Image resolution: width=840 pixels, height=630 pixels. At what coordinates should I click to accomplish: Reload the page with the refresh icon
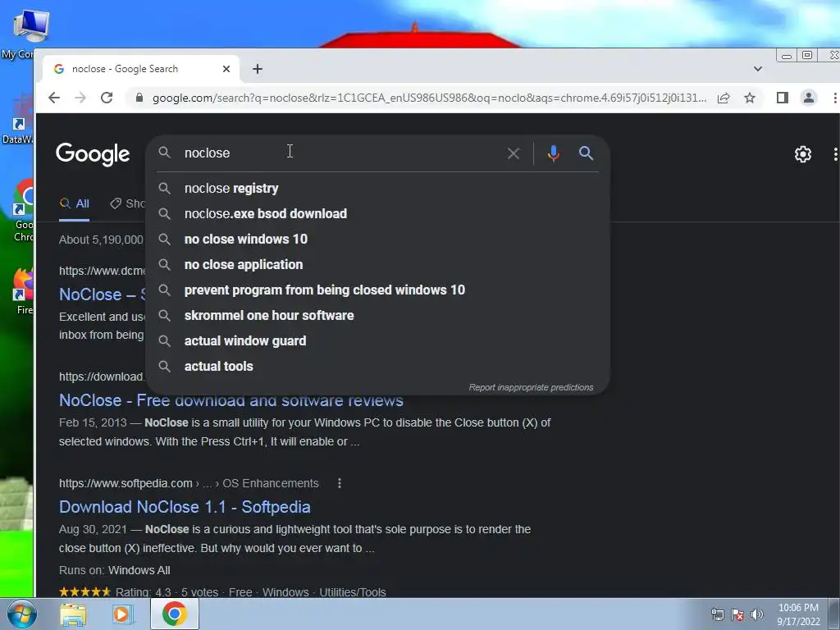(107, 98)
